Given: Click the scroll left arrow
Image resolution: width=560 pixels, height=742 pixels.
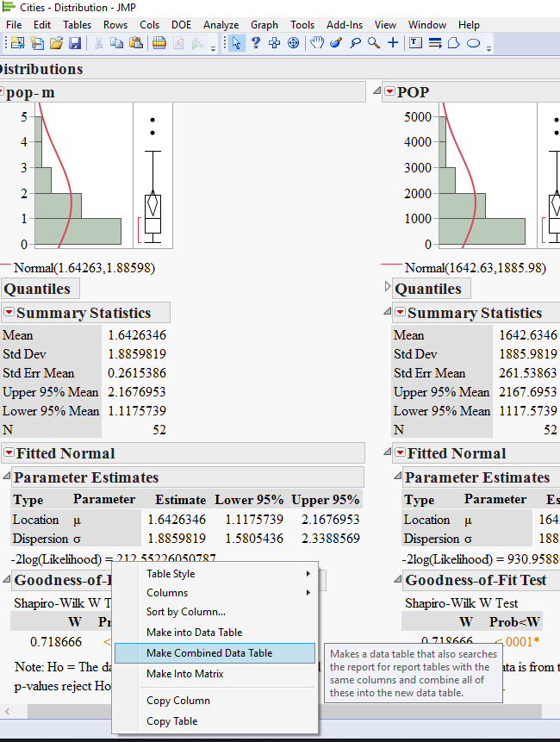Looking at the screenshot, I should pos(7,711).
